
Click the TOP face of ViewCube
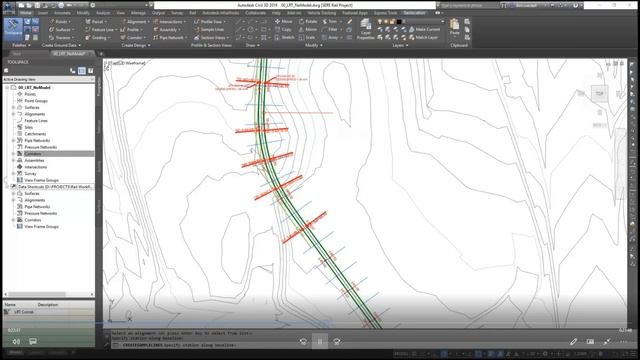[599, 94]
